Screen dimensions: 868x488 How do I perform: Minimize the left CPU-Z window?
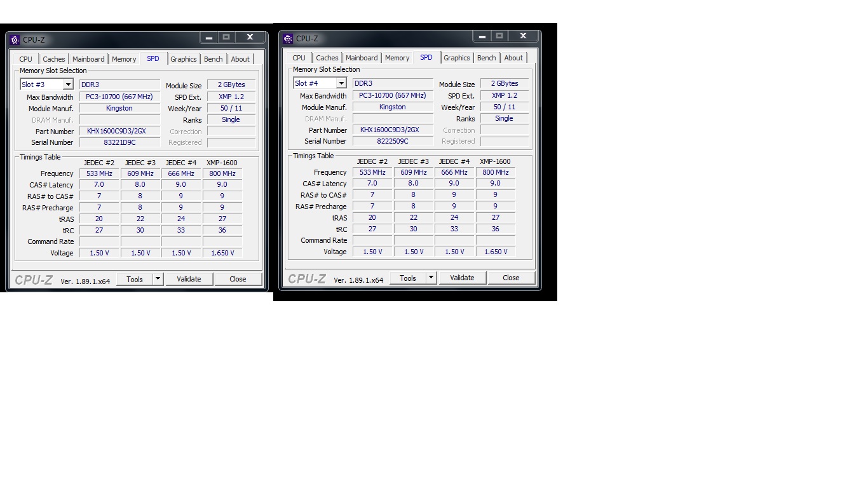[x=209, y=37]
